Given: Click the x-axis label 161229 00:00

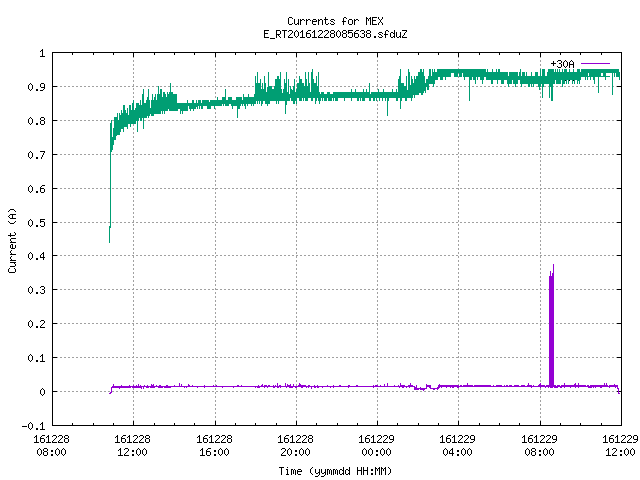Looking at the screenshot, I should (376, 446).
